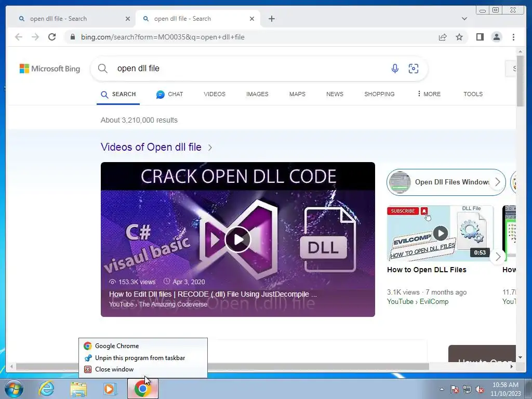532x399 pixels.
Task: Open Windows Media Player taskbar icon
Action: tap(110, 389)
